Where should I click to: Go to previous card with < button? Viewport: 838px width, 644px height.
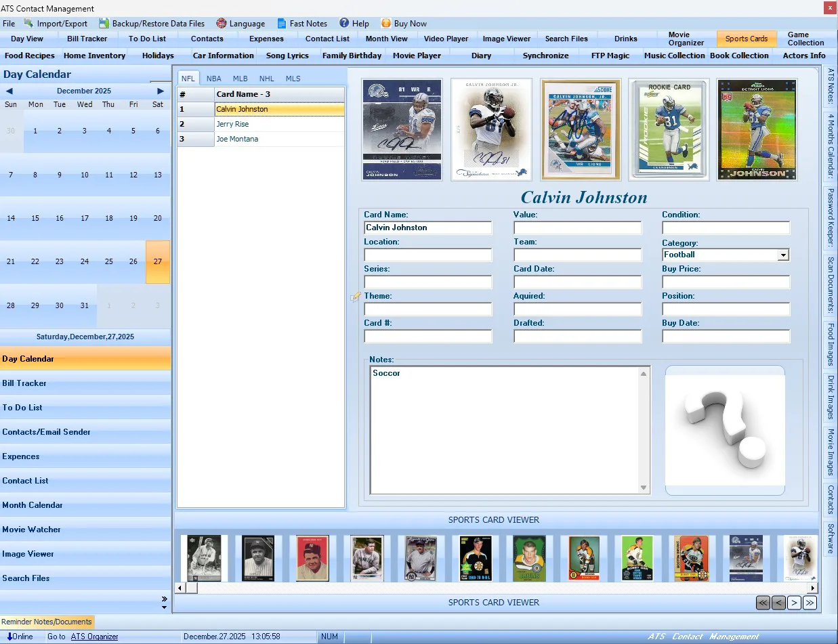tap(779, 603)
